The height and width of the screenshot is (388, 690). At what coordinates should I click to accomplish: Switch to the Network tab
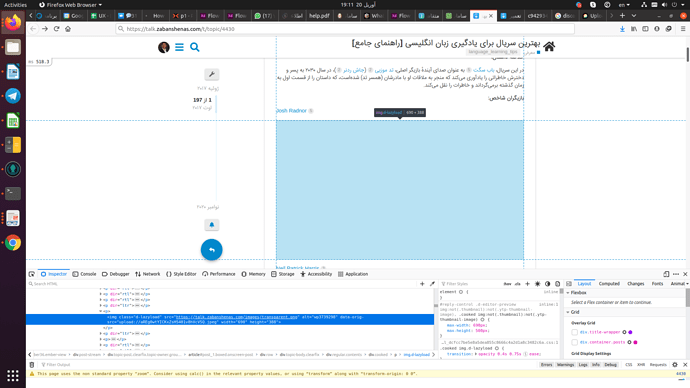click(147, 274)
